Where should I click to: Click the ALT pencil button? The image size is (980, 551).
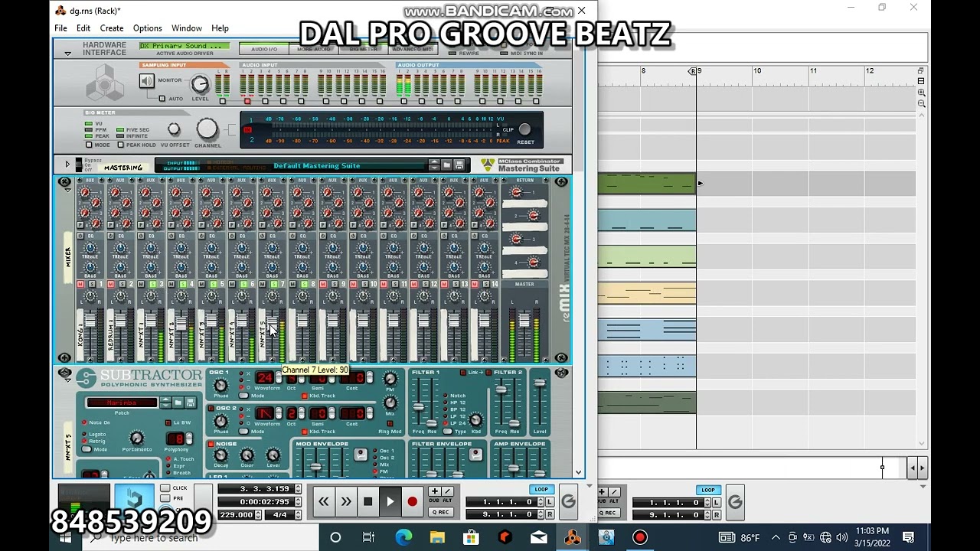point(447,491)
